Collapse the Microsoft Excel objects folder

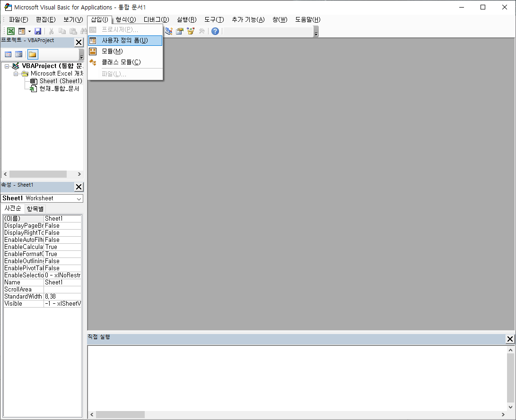[x=16, y=74]
